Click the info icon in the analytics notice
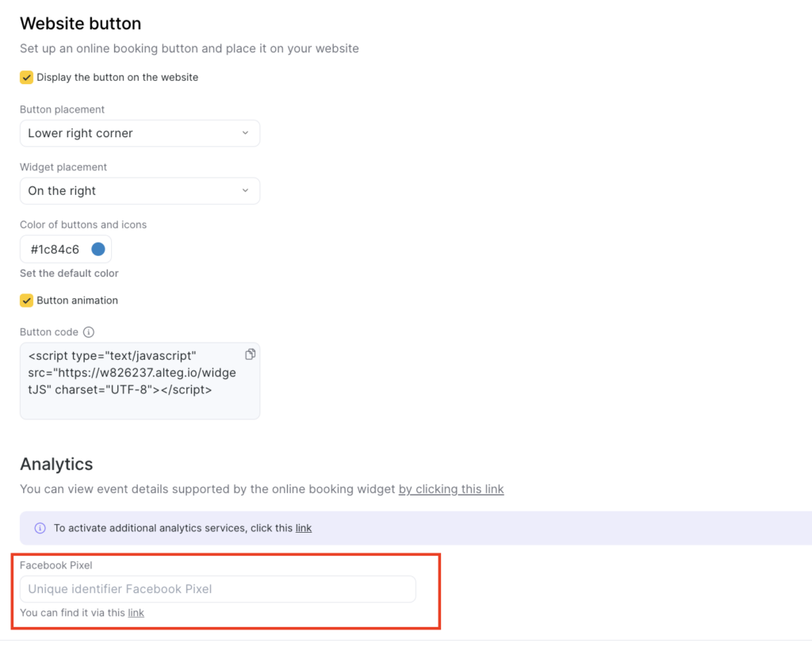This screenshot has height=662, width=812. coord(40,528)
